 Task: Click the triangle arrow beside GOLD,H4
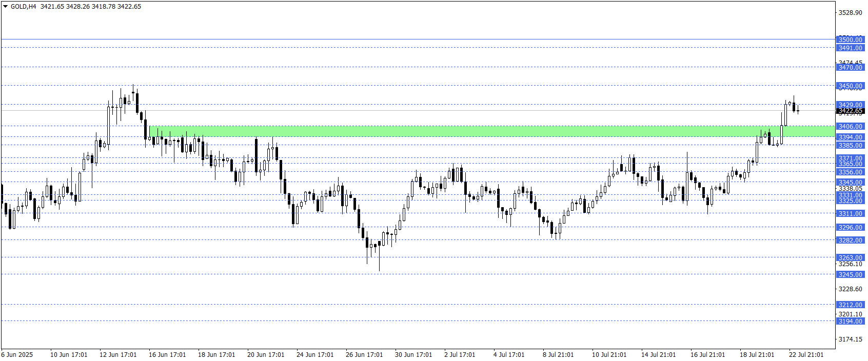[6, 7]
